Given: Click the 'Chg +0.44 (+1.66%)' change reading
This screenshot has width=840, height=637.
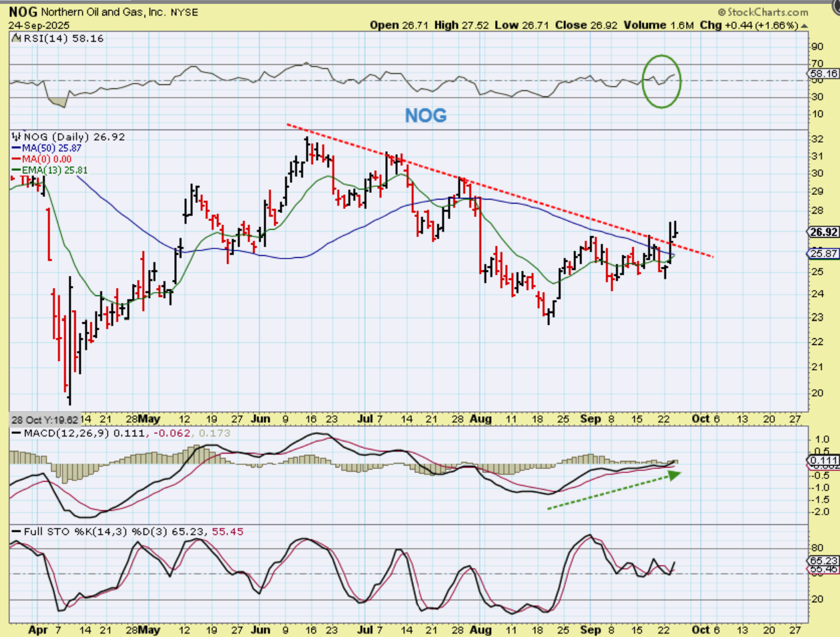Looking at the screenshot, I should point(749,25).
